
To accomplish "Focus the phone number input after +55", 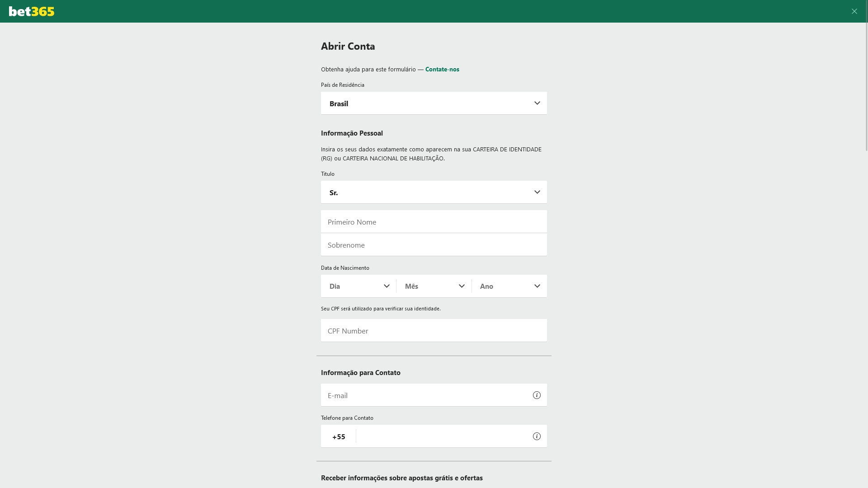I will pyautogui.click(x=443, y=436).
